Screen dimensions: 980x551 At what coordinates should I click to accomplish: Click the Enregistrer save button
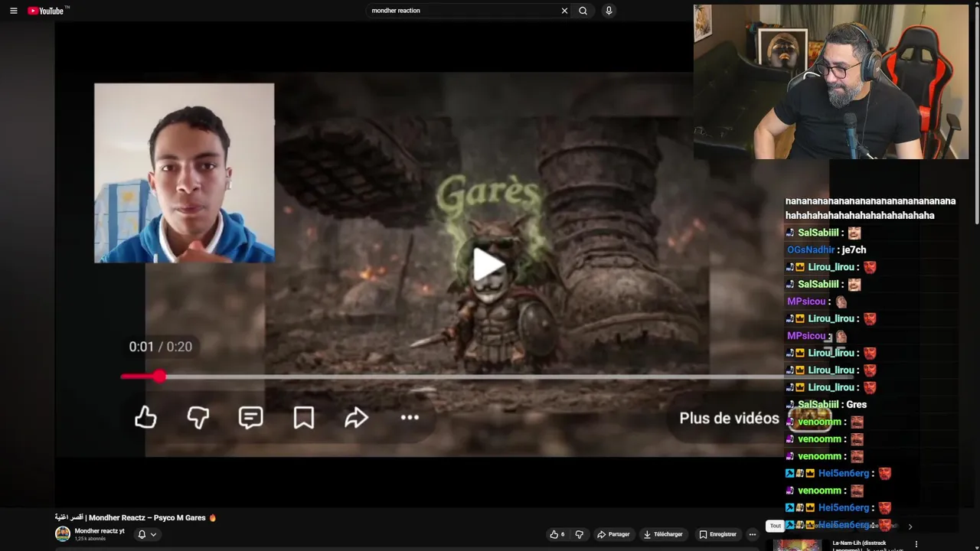pyautogui.click(x=717, y=534)
